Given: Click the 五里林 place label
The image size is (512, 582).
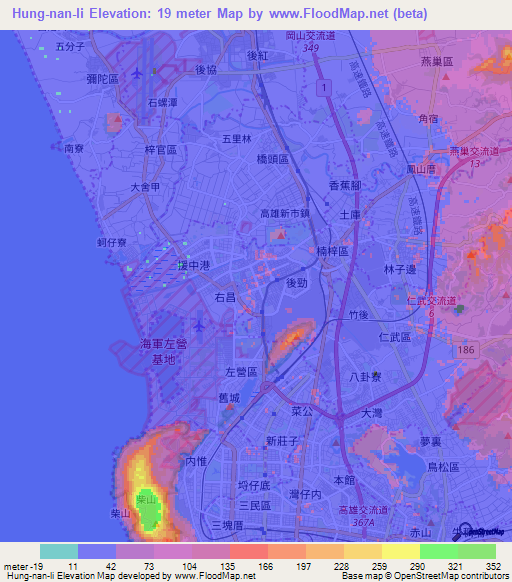Looking at the screenshot, I should (237, 139).
